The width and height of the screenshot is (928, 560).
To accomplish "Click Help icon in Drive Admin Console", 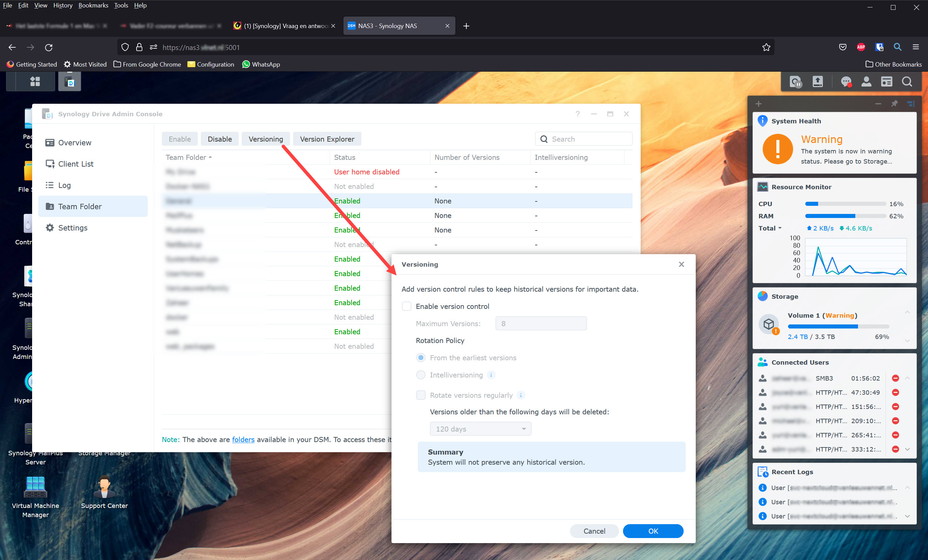I will (578, 114).
